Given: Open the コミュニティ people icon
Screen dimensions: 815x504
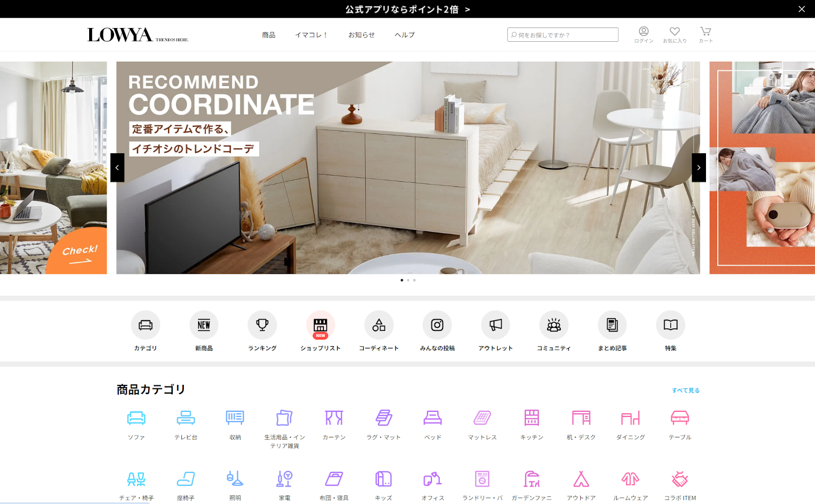Looking at the screenshot, I should coord(554,325).
